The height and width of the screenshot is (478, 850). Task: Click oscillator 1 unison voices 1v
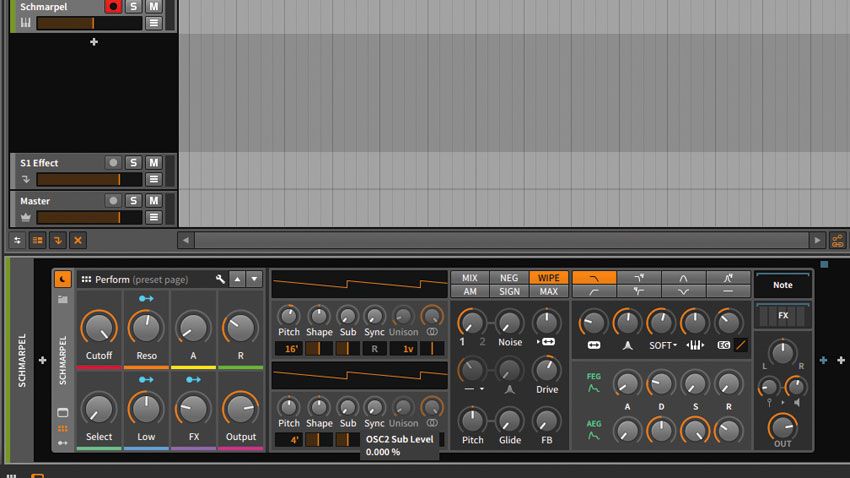pos(404,348)
